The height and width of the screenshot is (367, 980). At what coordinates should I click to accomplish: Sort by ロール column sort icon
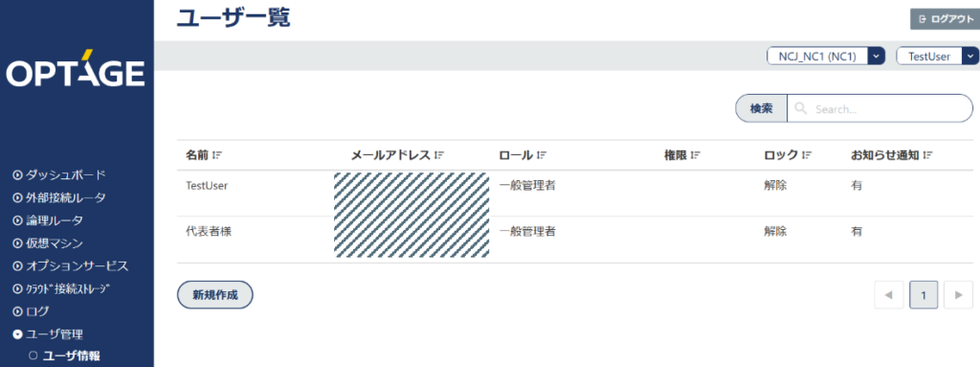[x=542, y=154]
